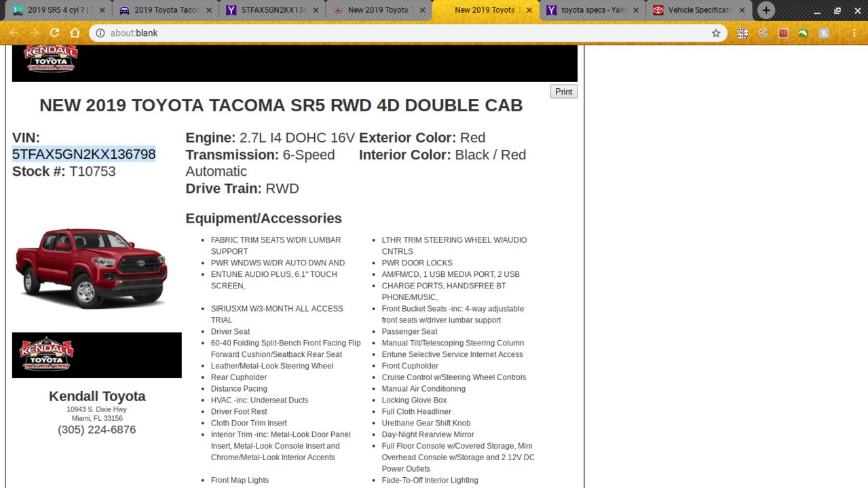868x488 pixels.
Task: Click the red Tacoma truck photo
Action: coord(91,267)
